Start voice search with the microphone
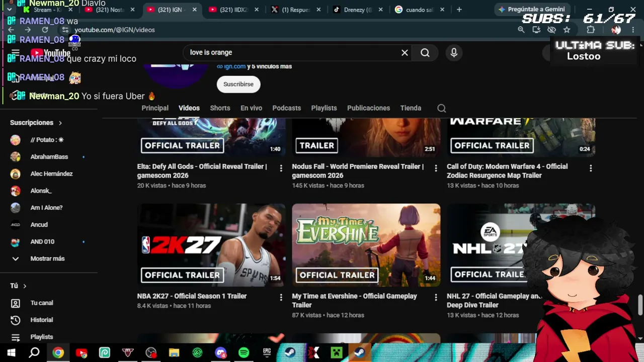This screenshot has height=362, width=644. (x=454, y=52)
